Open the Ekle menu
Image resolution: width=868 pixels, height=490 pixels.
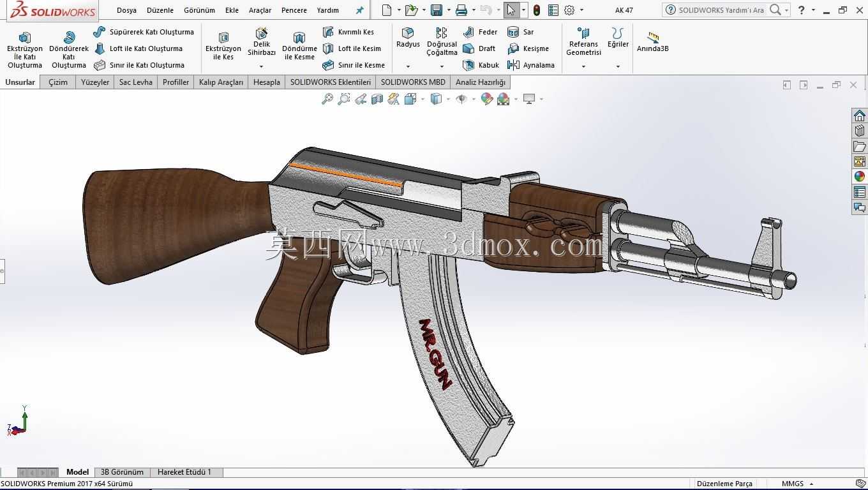coord(232,10)
